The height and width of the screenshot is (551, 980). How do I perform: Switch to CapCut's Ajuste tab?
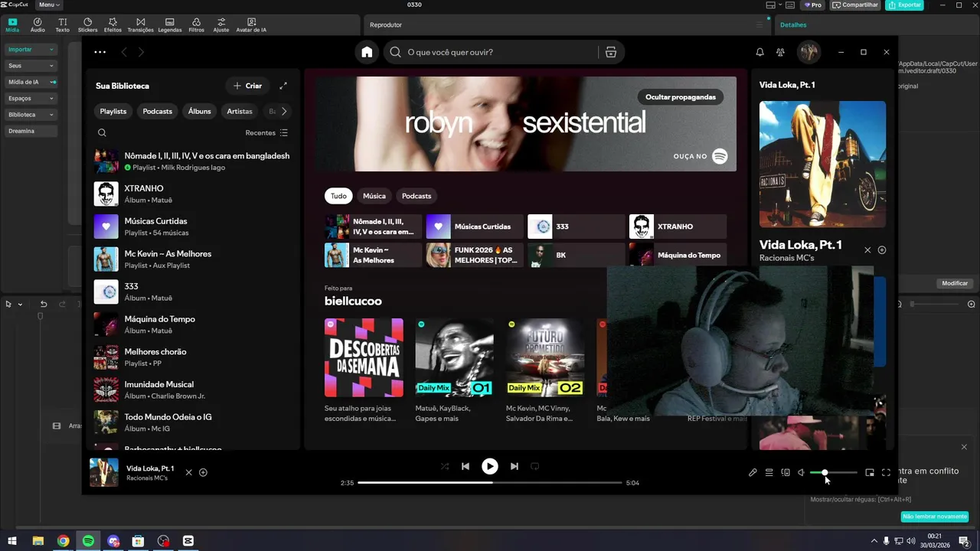tap(221, 25)
